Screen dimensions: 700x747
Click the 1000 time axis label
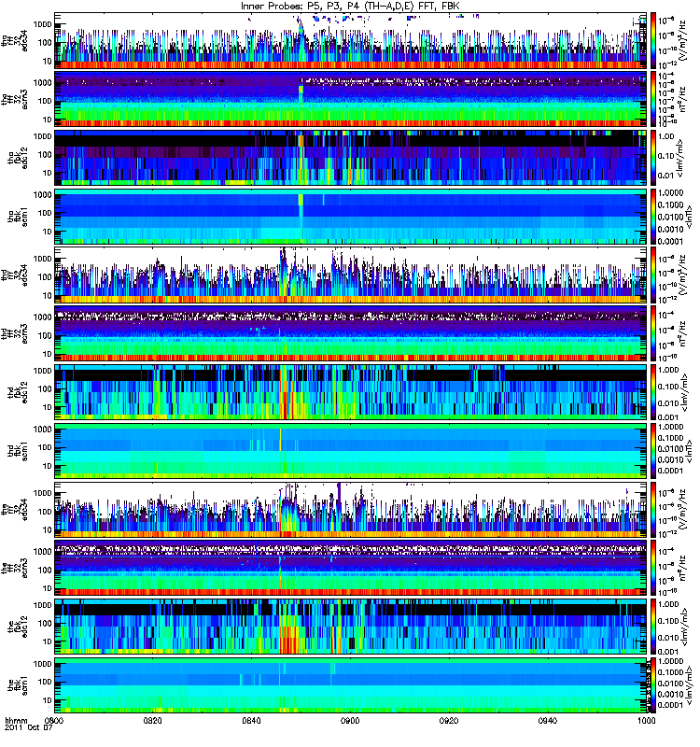pyautogui.click(x=646, y=720)
